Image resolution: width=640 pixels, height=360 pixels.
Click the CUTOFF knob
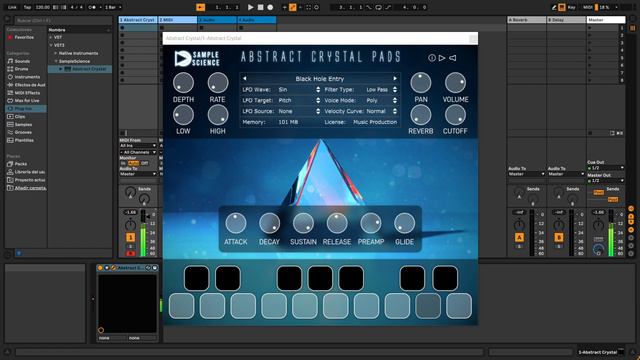(x=455, y=115)
